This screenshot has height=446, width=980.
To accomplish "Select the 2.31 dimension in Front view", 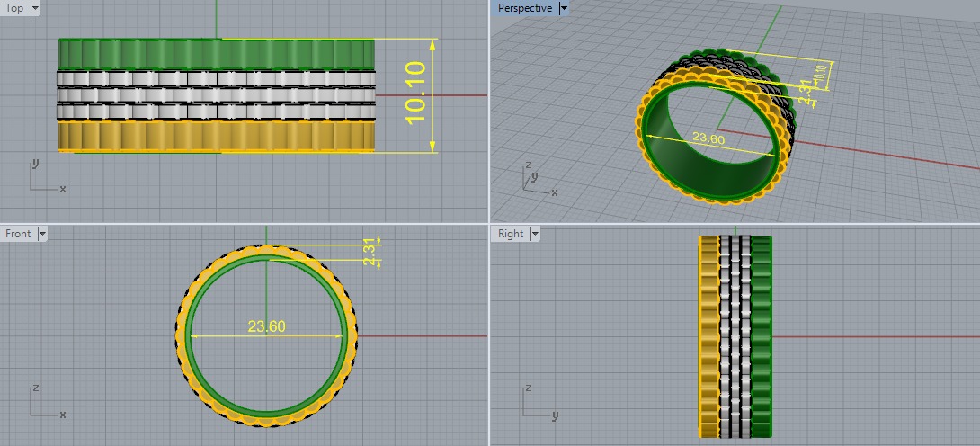I will click(x=371, y=253).
